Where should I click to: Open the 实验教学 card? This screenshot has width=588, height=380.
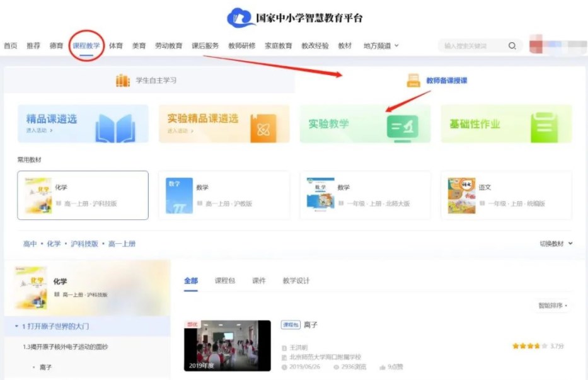(365, 124)
